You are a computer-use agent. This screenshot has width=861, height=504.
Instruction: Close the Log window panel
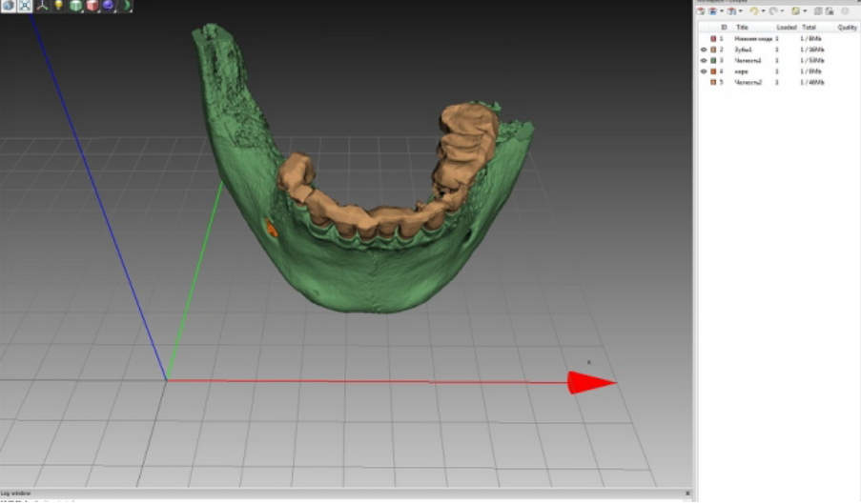click(687, 494)
